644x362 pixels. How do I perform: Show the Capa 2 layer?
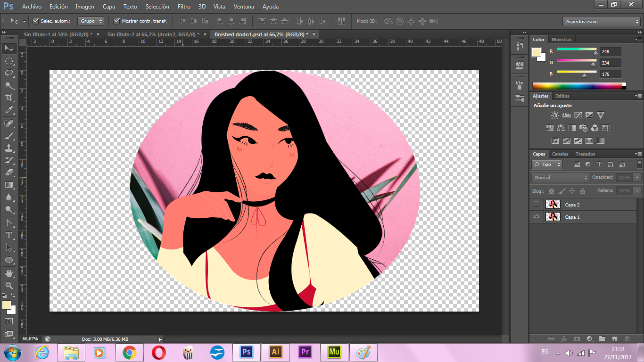pos(536,204)
